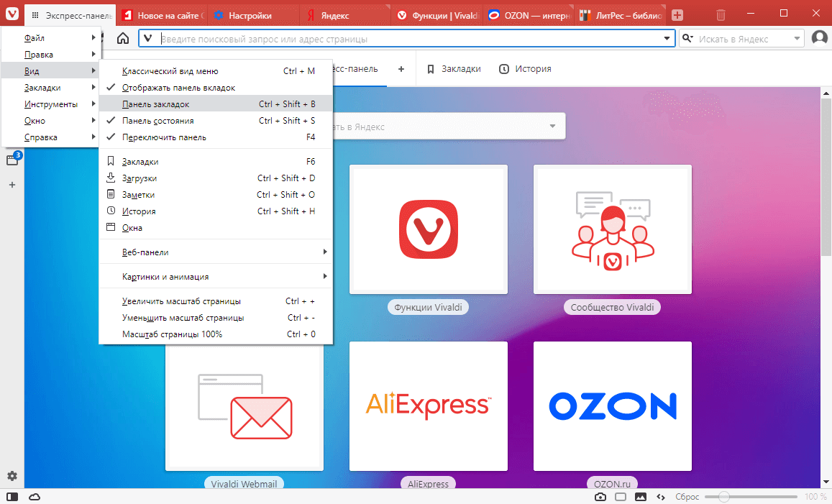Screen dimensions: 832x504
Task: Toggle images icon in status bar
Action: click(x=641, y=497)
